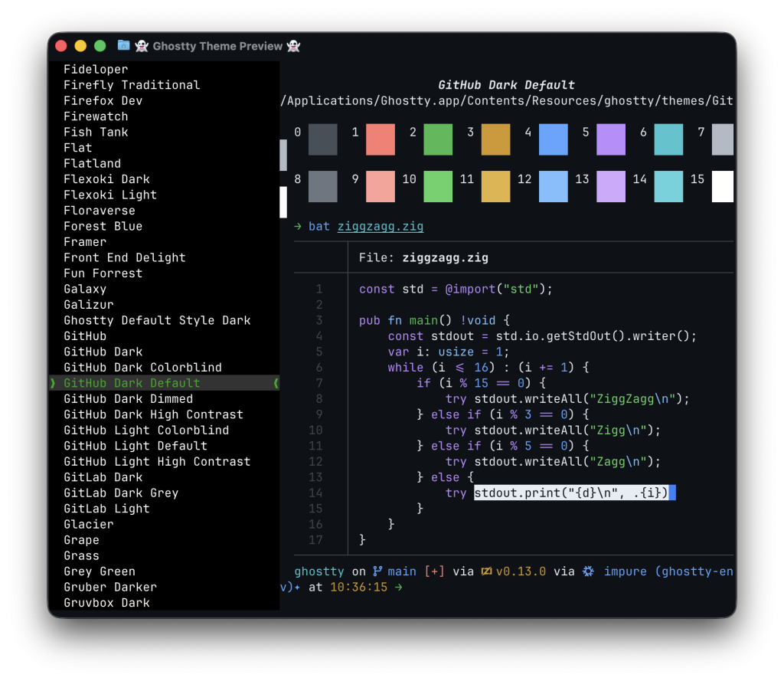Click the green selection marker left of GitHub Dark Default

[53, 383]
